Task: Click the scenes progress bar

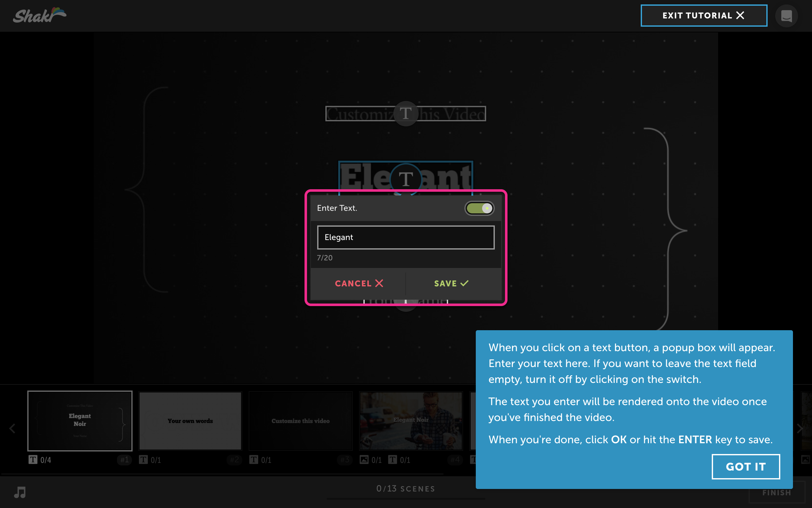Action: click(x=406, y=499)
